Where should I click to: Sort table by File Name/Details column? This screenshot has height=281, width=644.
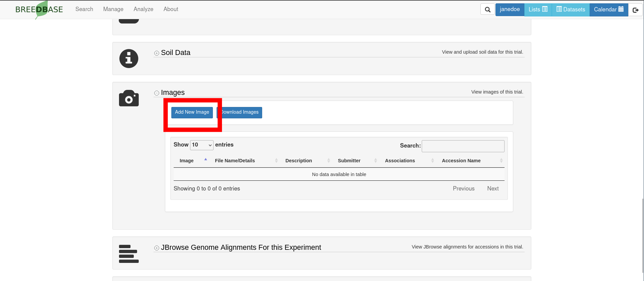pyautogui.click(x=235, y=161)
